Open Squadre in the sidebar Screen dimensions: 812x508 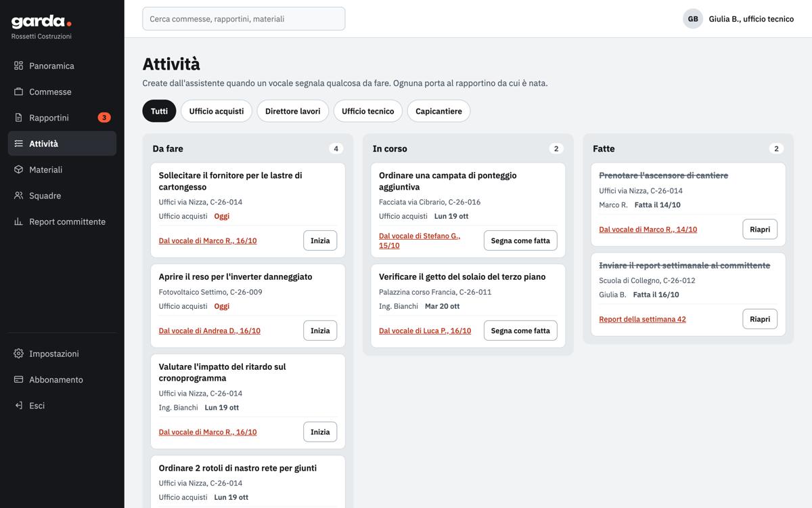click(x=62, y=196)
